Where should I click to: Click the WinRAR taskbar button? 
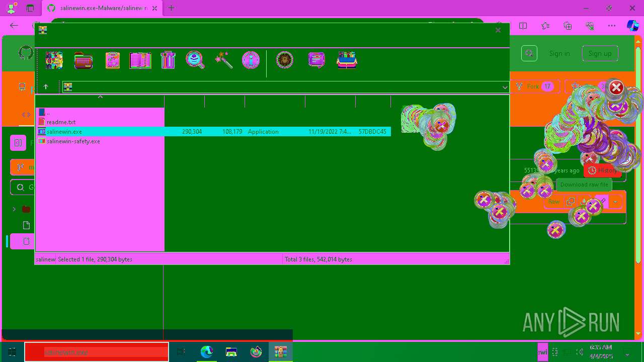coord(280,352)
